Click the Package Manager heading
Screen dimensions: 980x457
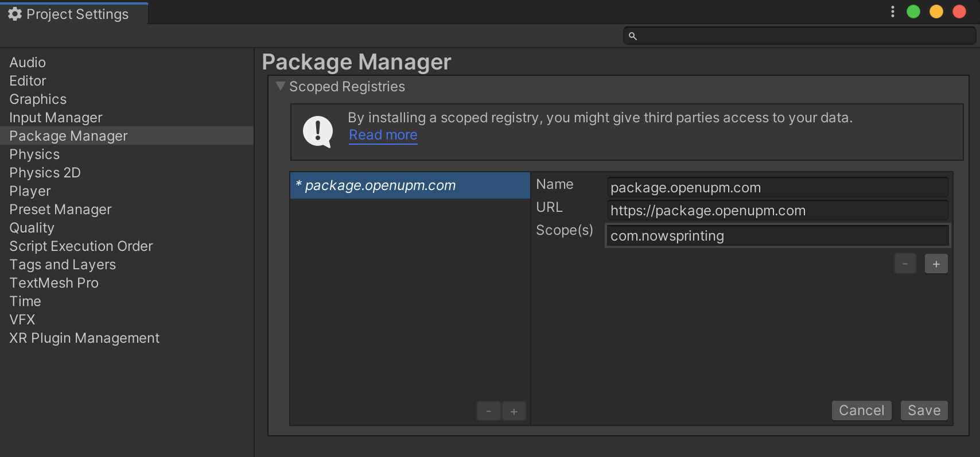[x=357, y=62]
